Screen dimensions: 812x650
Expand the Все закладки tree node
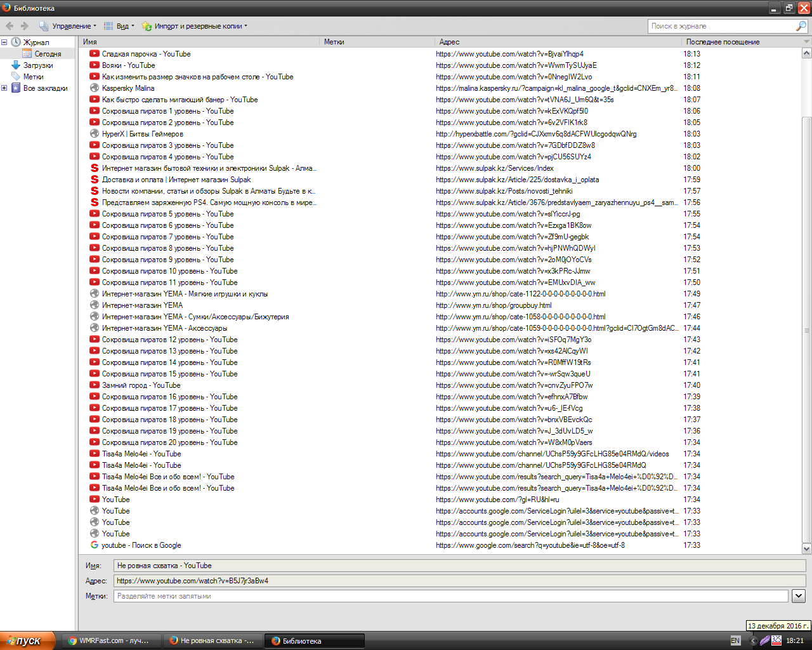[4, 88]
